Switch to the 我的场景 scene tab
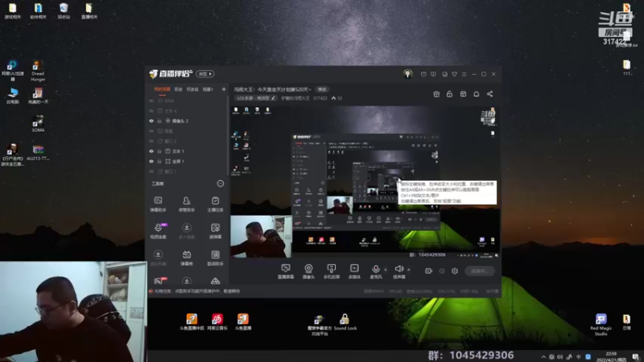644x362 pixels. click(162, 89)
